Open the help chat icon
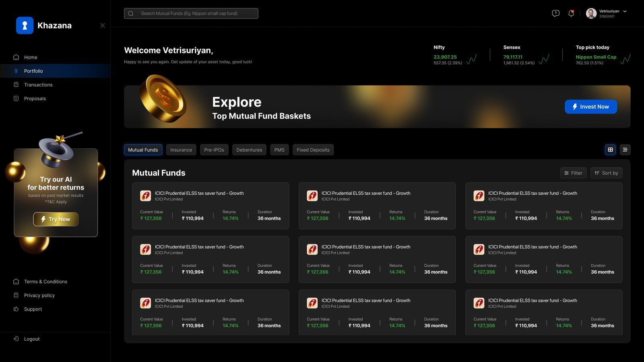 pyautogui.click(x=556, y=13)
